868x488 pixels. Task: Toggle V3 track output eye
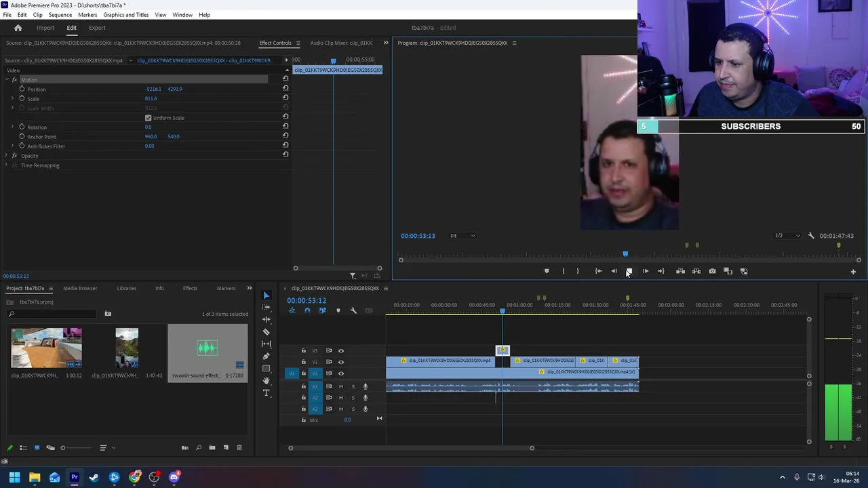tap(341, 351)
